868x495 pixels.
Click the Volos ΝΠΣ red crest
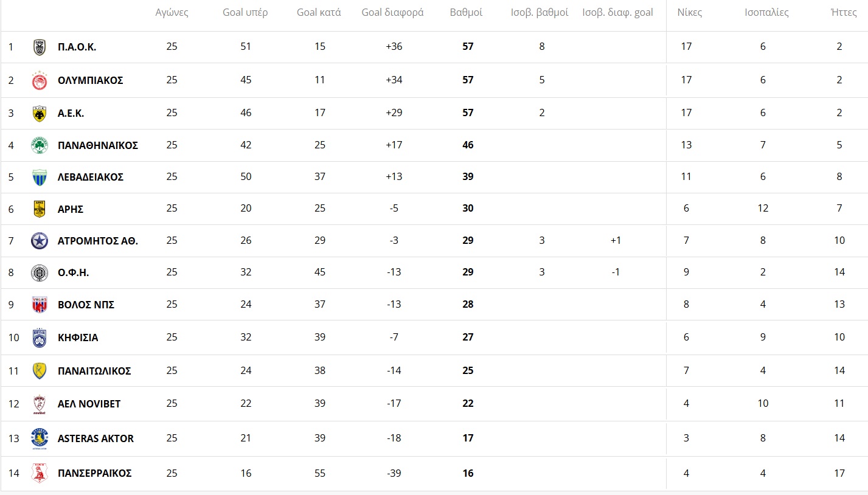pyautogui.click(x=40, y=305)
